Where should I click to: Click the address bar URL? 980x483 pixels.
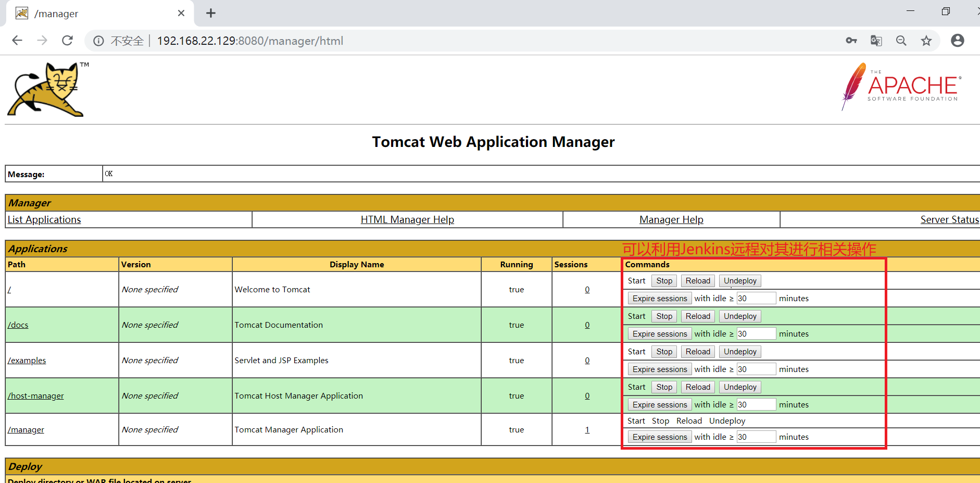(250, 41)
